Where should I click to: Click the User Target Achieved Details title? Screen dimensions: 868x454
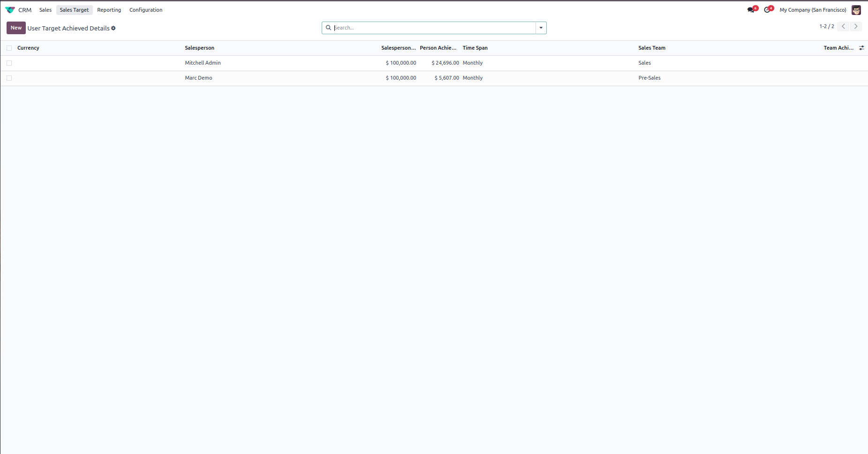(x=68, y=28)
